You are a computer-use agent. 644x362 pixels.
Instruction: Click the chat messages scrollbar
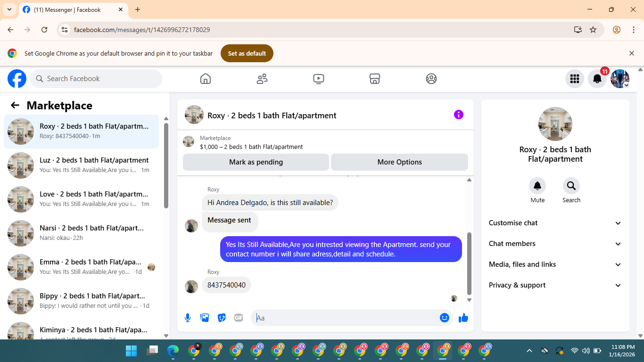pyautogui.click(x=469, y=263)
